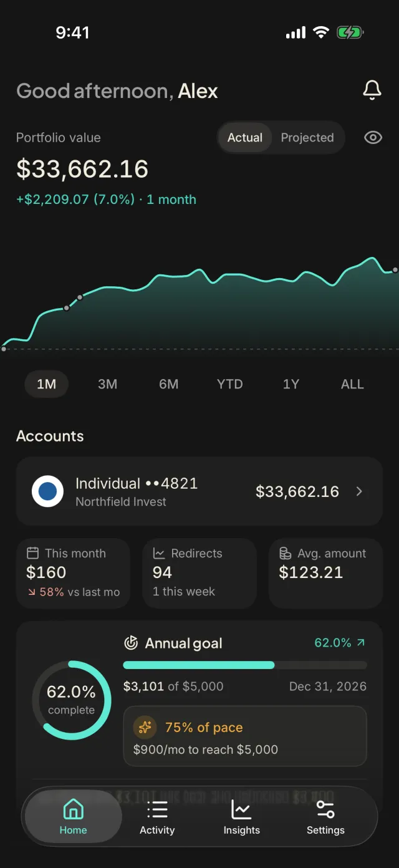Switch to Projected portfolio view
The height and width of the screenshot is (868, 399).
(x=307, y=138)
